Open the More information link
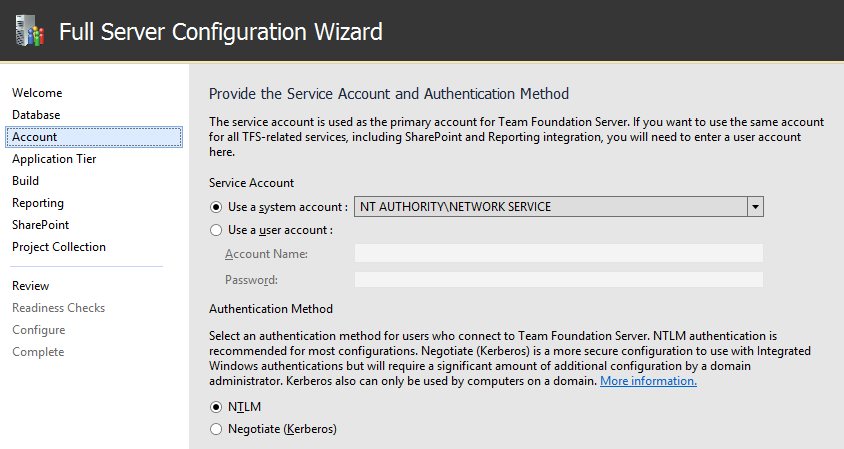Image resolution: width=844 pixels, height=449 pixels. [x=648, y=381]
